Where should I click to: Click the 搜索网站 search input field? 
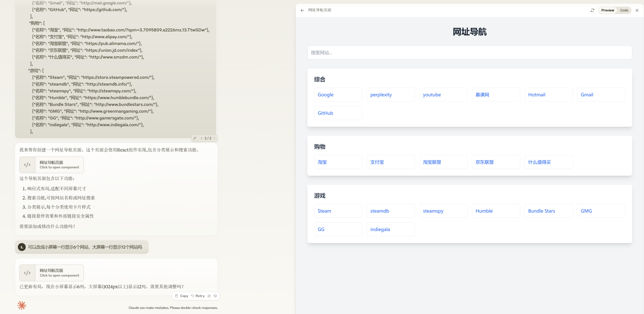469,53
